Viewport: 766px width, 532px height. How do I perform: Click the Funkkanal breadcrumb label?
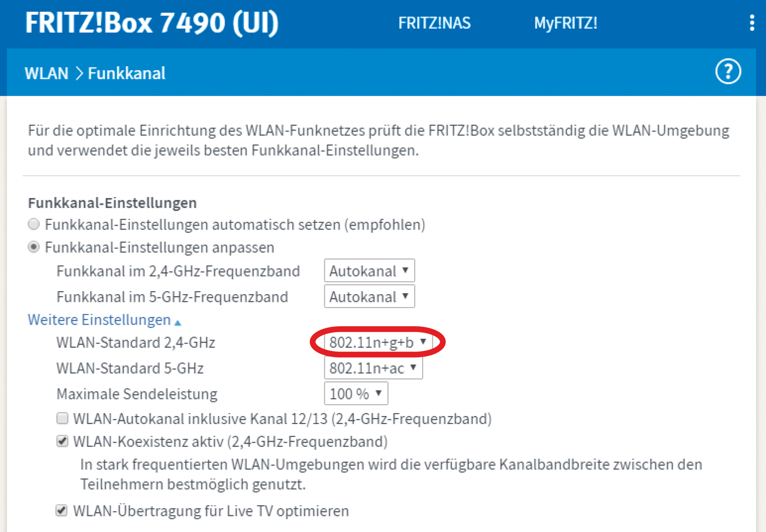click(126, 73)
